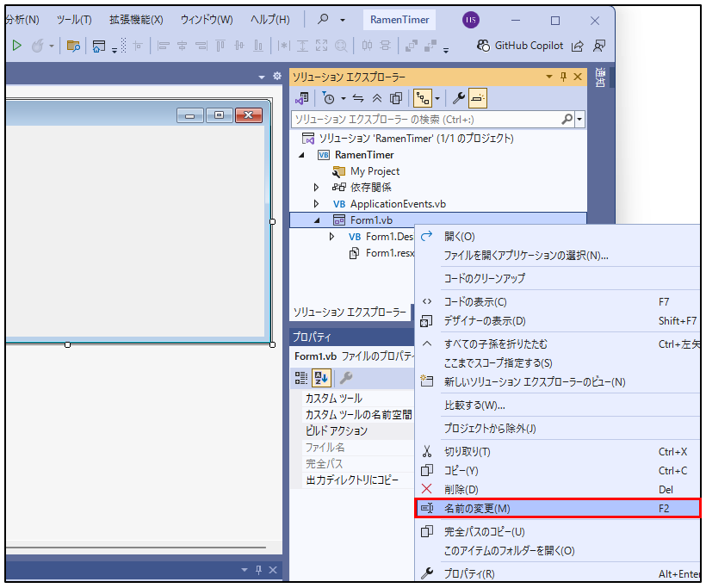
Task: Open the ツール(T) menu
Action: 74,20
